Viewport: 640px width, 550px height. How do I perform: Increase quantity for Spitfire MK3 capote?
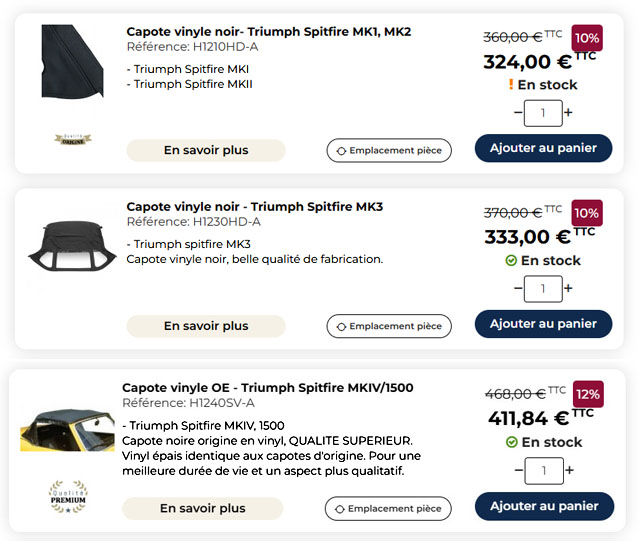(x=568, y=289)
